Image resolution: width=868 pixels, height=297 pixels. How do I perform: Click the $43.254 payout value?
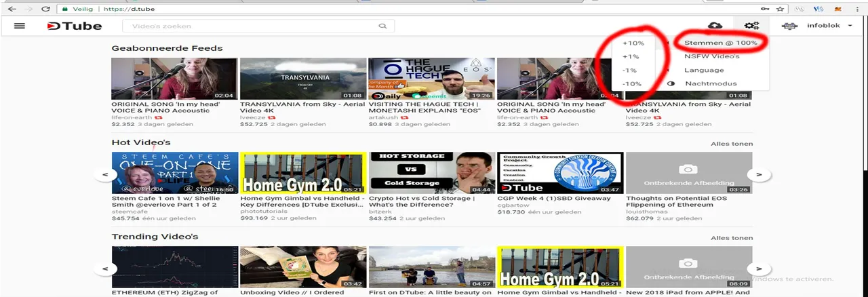point(382,218)
